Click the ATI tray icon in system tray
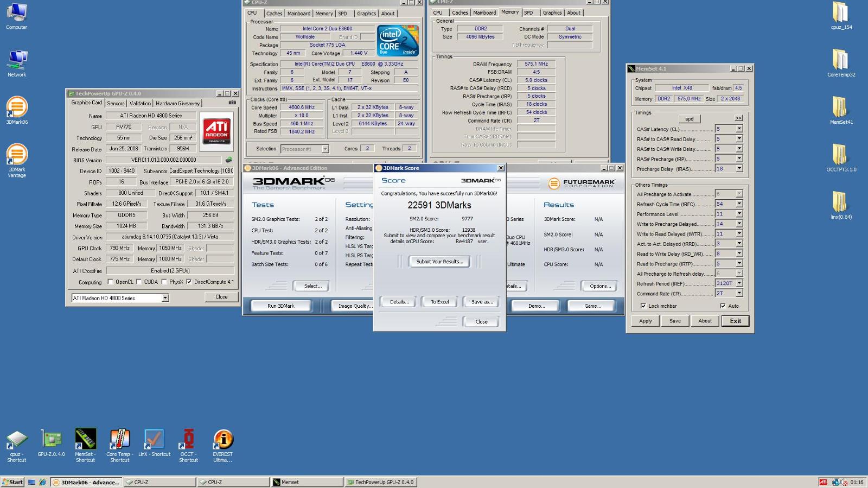This screenshot has width=868, height=488. 823,482
